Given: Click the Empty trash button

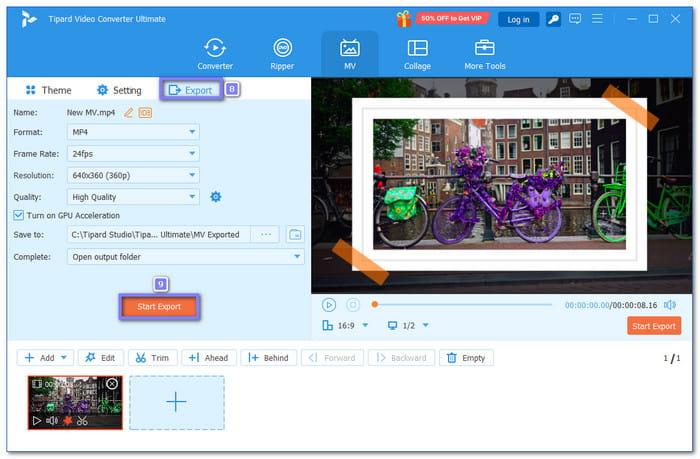Looking at the screenshot, I should pyautogui.click(x=466, y=358).
